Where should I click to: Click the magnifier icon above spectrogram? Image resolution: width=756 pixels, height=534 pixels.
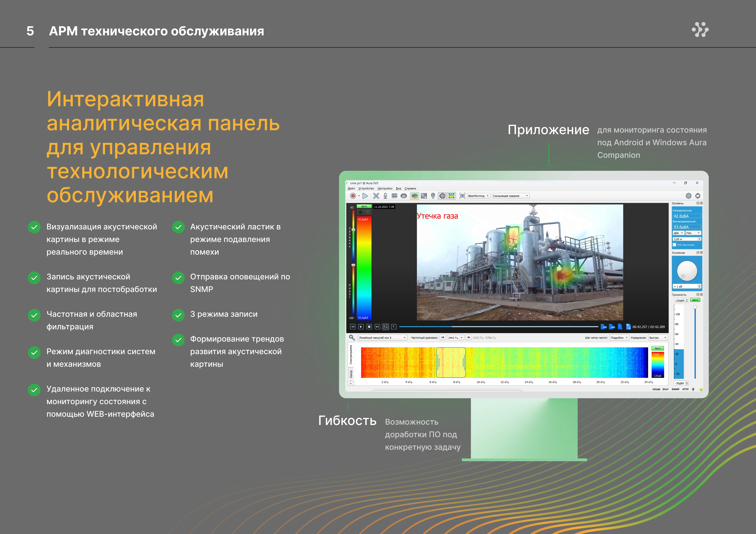click(x=352, y=338)
